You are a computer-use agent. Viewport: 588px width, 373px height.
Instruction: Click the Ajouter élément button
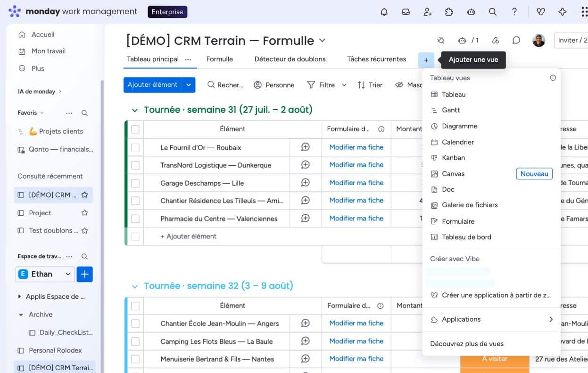pos(152,85)
